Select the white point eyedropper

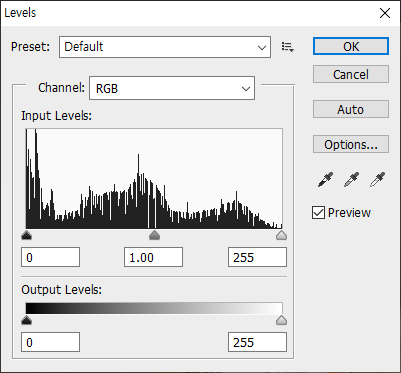(x=378, y=179)
